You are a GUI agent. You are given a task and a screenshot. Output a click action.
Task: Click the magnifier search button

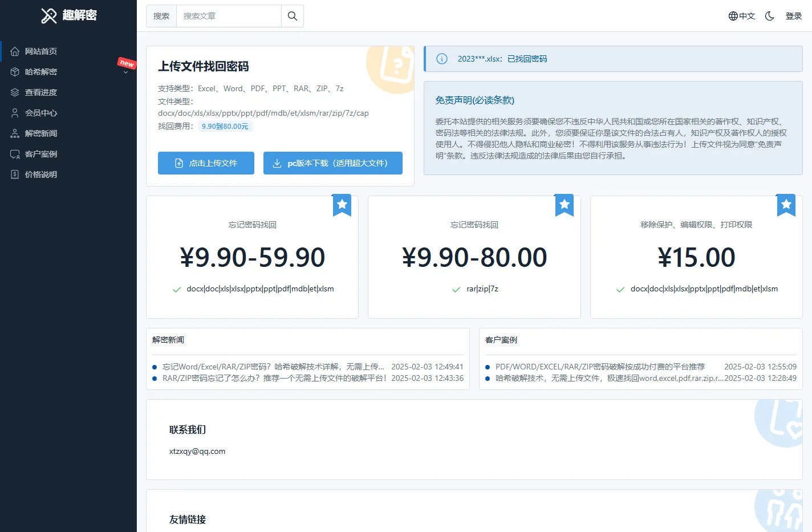(293, 16)
